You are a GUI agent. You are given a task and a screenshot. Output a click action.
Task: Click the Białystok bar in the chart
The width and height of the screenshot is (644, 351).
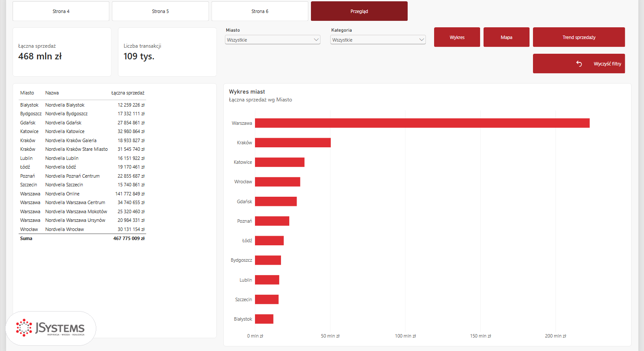pos(264,319)
